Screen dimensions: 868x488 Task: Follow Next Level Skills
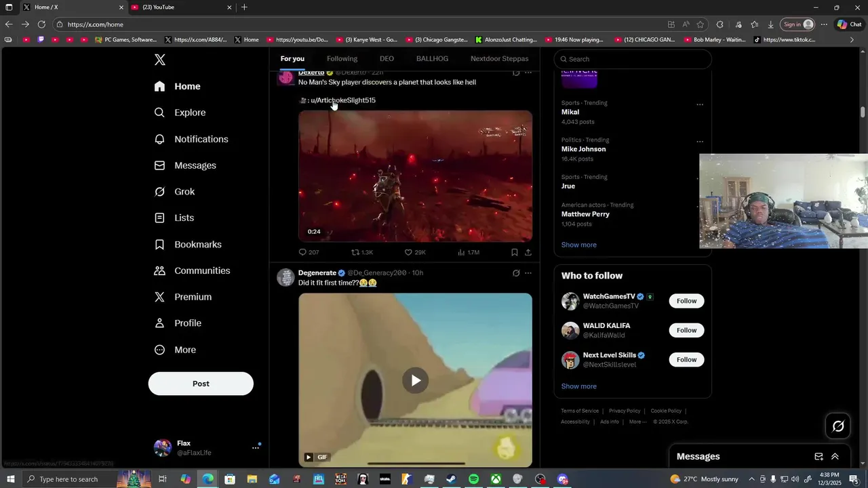pos(686,360)
